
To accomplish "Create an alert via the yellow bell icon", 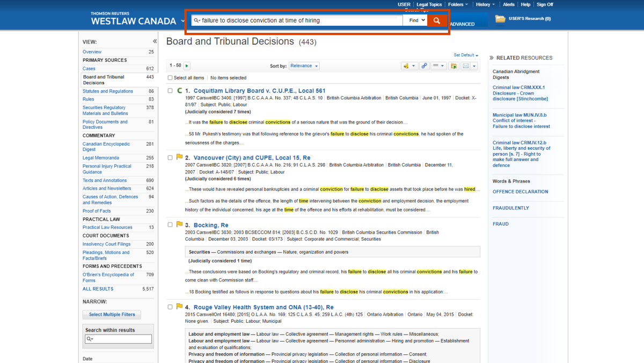I will pyautogui.click(x=407, y=66).
